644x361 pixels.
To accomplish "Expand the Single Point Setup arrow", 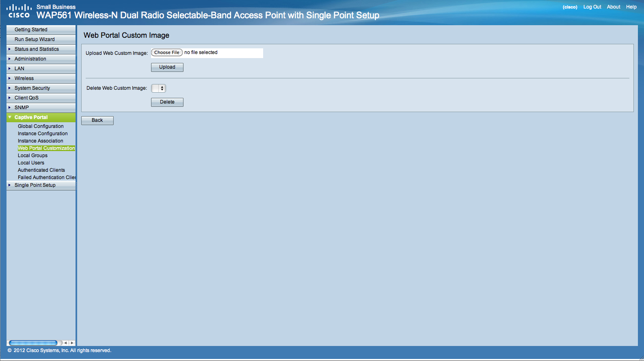I will [x=9, y=185].
